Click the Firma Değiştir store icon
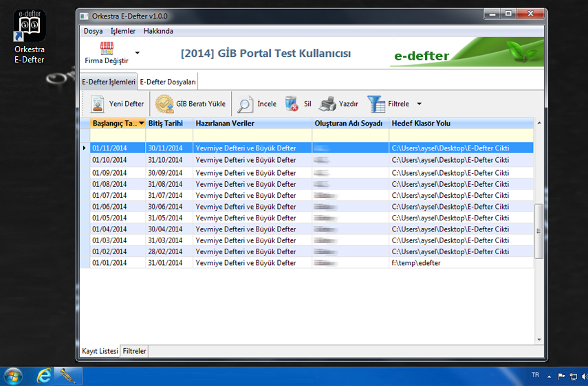The height and width of the screenshot is (386, 588). [107, 48]
